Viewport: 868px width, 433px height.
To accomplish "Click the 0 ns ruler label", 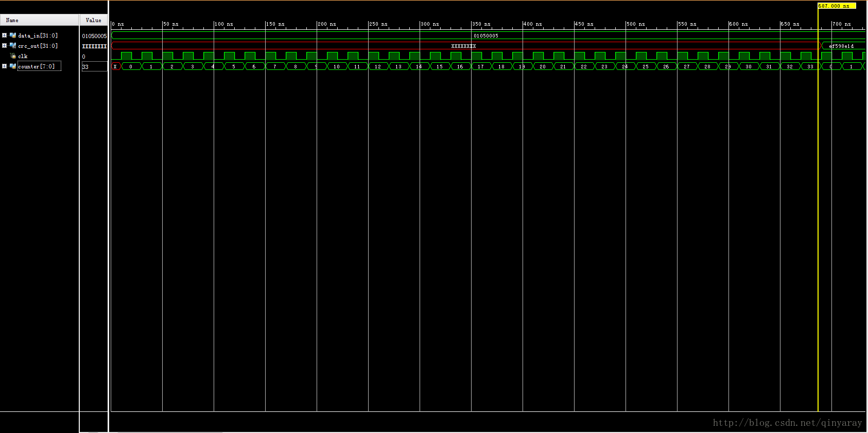I will 118,24.
